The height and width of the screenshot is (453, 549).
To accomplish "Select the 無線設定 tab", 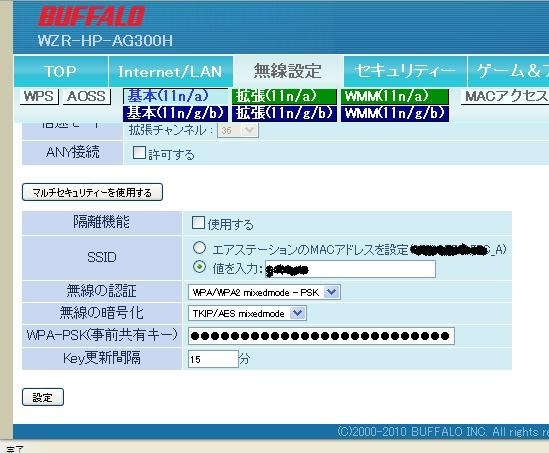I will [288, 71].
